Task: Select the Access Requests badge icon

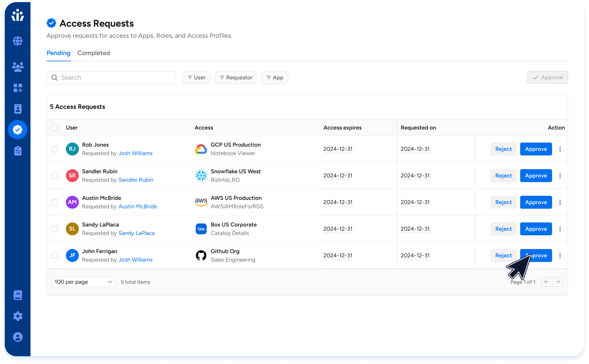Action: (18, 130)
